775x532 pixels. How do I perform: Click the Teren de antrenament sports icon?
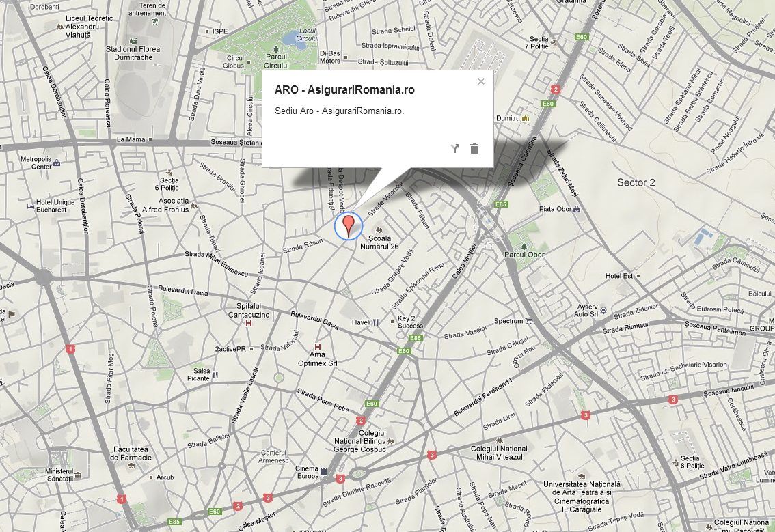(x=155, y=21)
